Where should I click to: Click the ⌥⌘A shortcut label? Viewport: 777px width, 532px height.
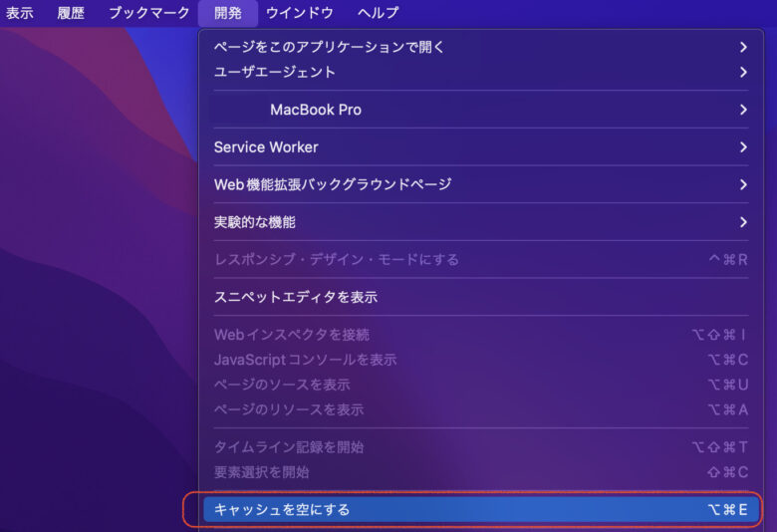(727, 409)
